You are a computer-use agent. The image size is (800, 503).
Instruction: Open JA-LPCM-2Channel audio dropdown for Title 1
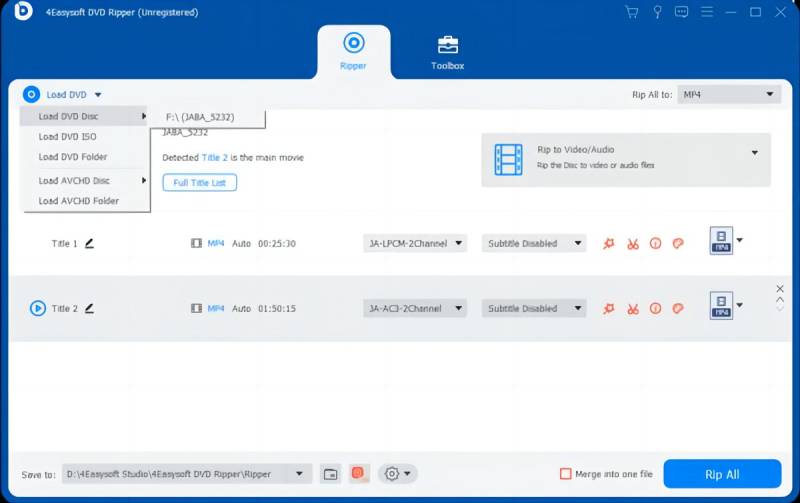point(415,243)
